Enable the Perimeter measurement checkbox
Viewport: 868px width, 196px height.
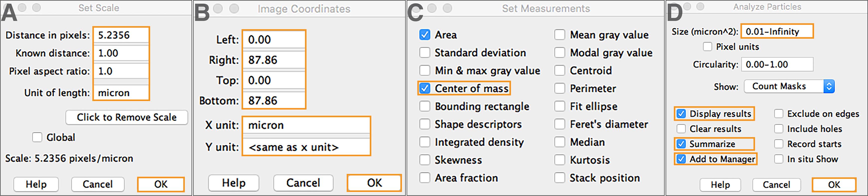[560, 88]
